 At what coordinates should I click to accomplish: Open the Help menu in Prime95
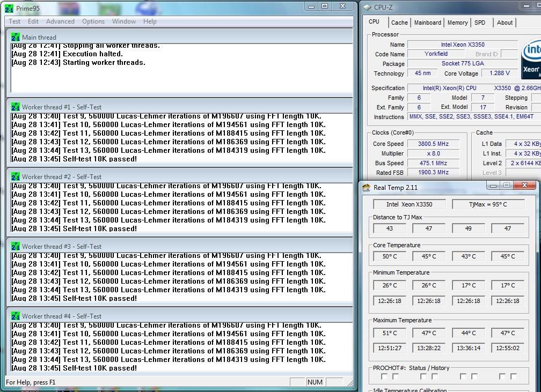click(x=150, y=21)
